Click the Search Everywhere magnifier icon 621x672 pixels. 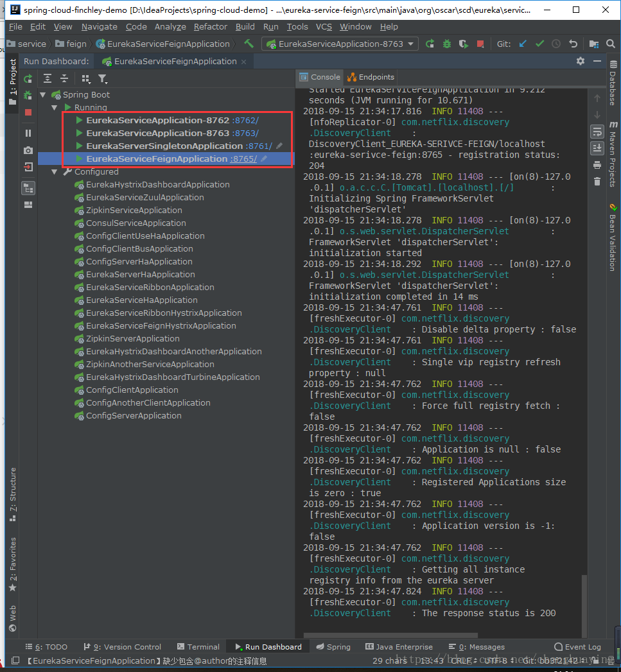[x=611, y=44]
